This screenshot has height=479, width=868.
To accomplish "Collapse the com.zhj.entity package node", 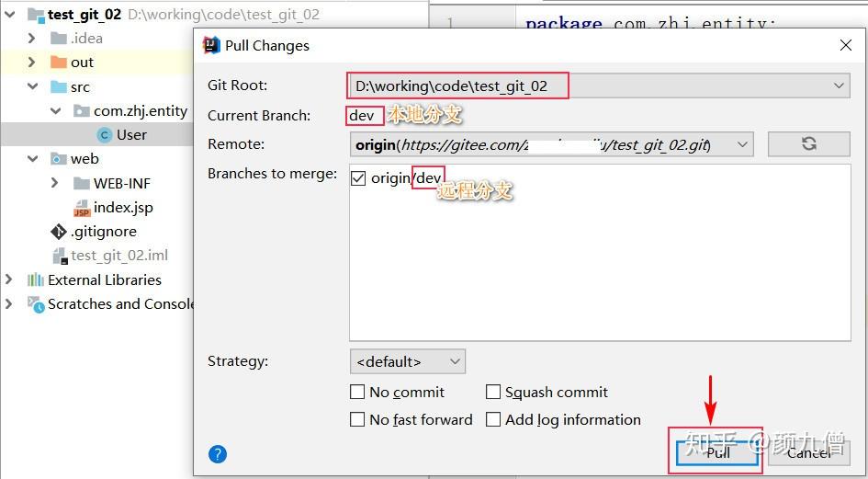I will pos(55,111).
